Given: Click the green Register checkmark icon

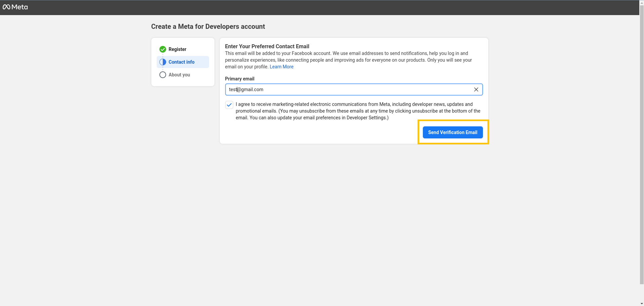Looking at the screenshot, I should [x=163, y=49].
